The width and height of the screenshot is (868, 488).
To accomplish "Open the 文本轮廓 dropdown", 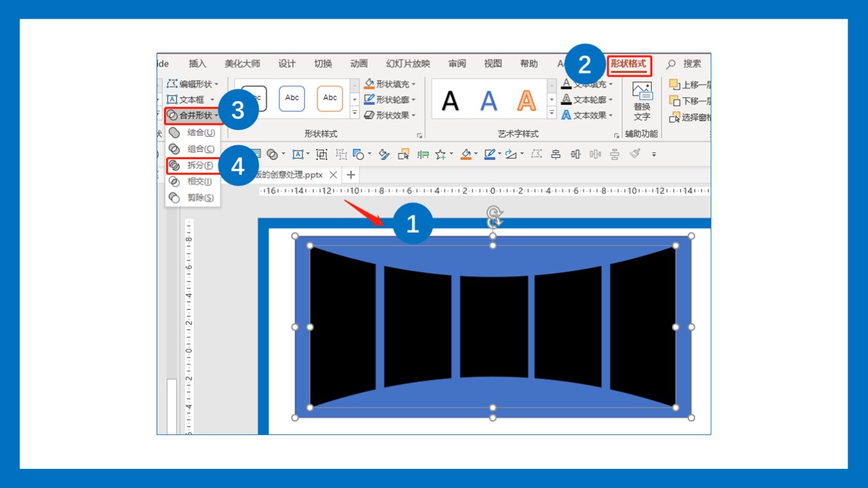I will [x=588, y=99].
